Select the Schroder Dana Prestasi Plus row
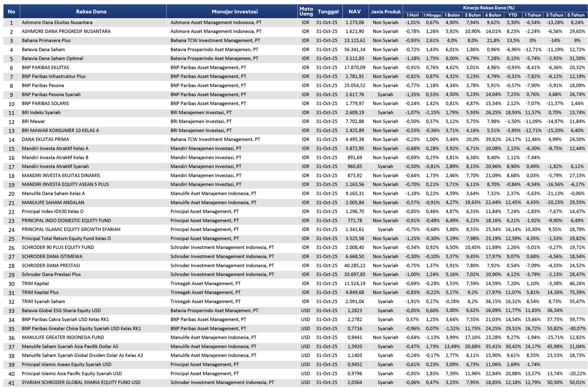 (51, 274)
